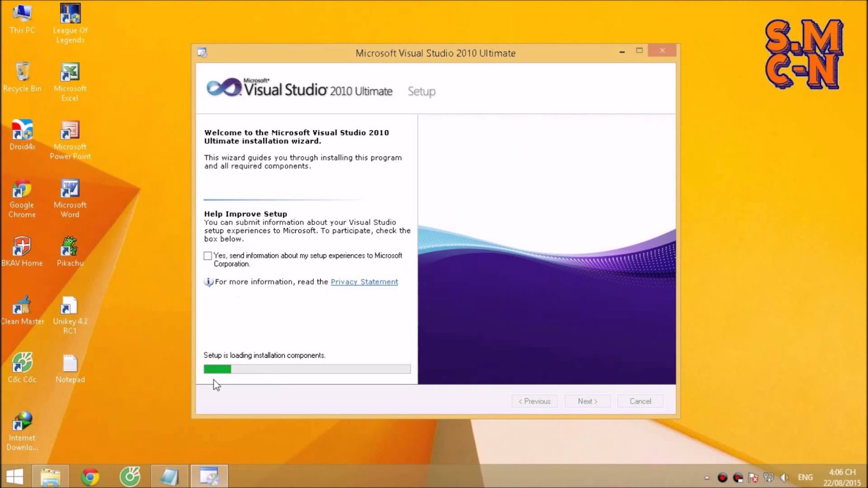Launch Droid4x desktop shortcut

tap(22, 135)
